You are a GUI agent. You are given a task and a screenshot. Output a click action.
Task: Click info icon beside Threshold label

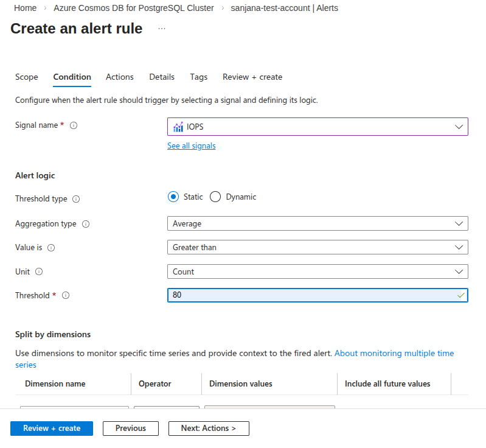(x=66, y=295)
